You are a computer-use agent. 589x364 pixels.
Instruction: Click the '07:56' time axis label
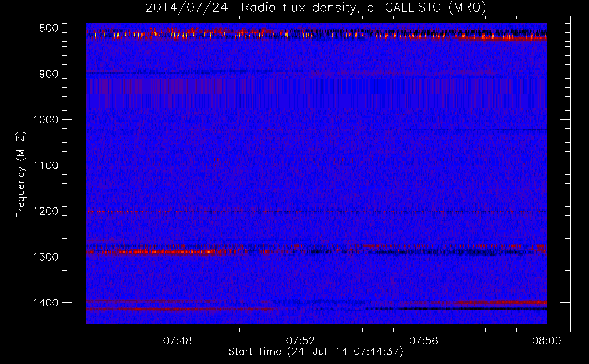(x=424, y=341)
